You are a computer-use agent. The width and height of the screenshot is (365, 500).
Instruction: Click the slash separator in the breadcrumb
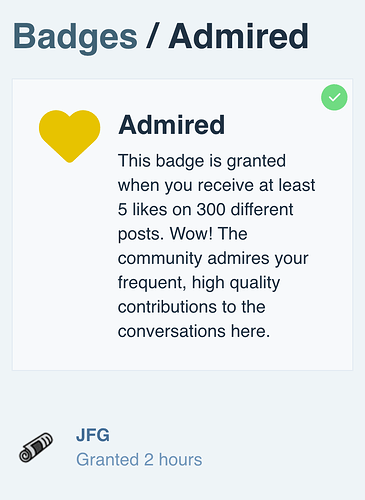click(152, 37)
